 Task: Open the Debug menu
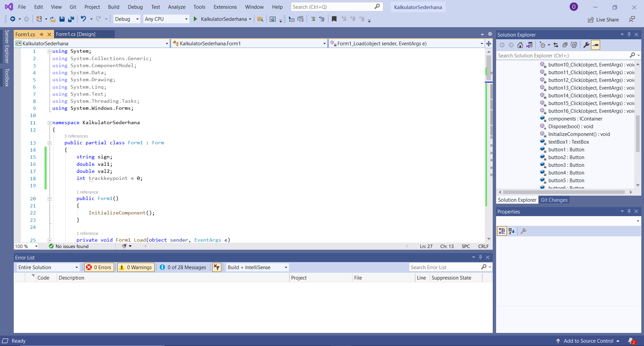[135, 7]
